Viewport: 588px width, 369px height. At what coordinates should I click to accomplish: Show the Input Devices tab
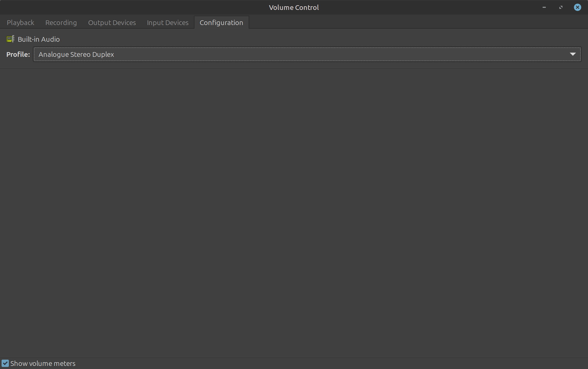click(x=168, y=23)
